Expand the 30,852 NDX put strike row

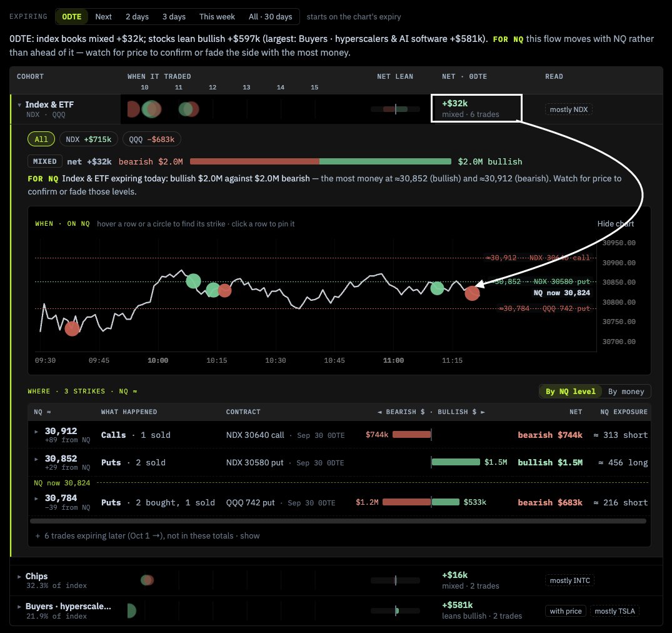[x=36, y=459]
